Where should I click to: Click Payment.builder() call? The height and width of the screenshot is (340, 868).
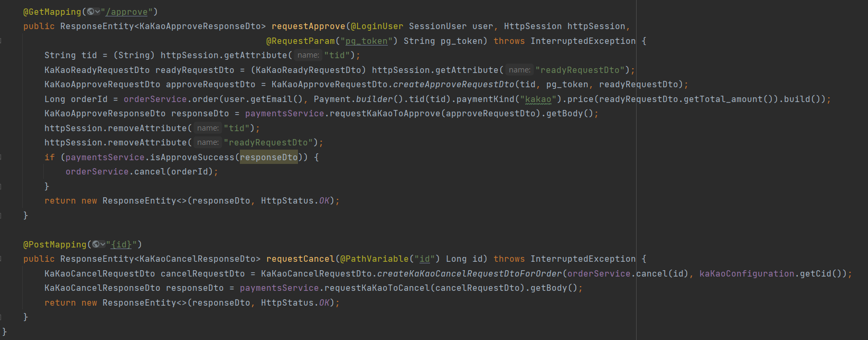(x=359, y=99)
